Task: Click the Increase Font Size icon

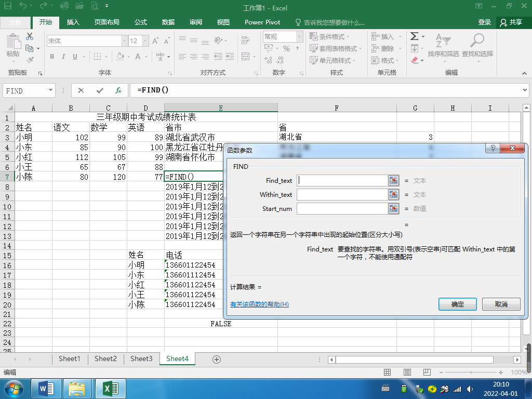Action: pyautogui.click(x=155, y=41)
